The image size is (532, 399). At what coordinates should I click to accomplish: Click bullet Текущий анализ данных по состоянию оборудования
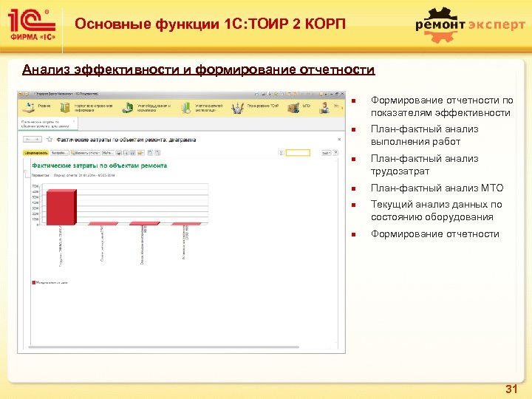pos(437,211)
